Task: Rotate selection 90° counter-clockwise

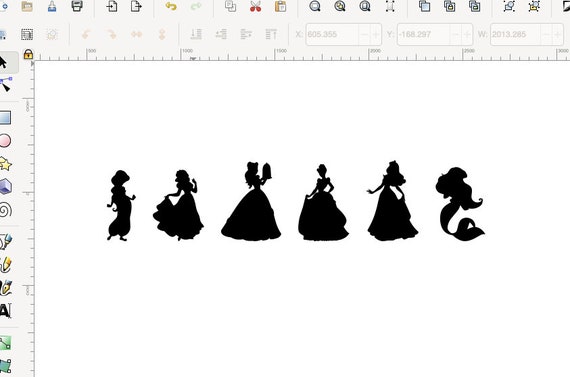Action: click(86, 35)
